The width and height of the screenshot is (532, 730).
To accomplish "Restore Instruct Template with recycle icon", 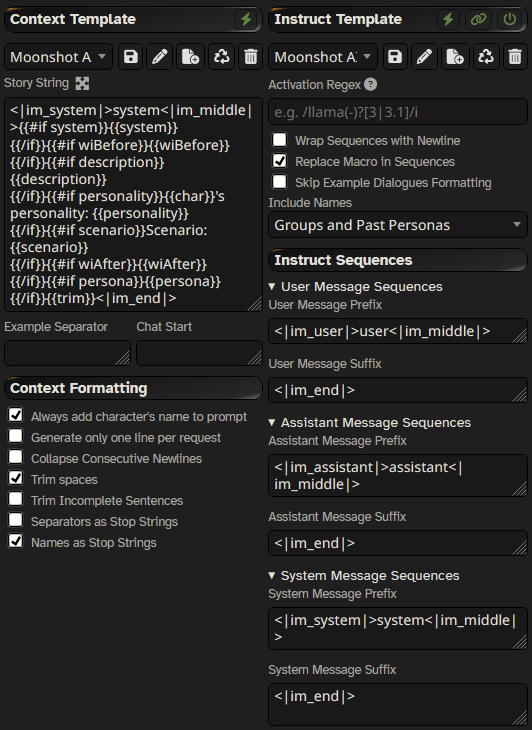I will coord(485,57).
